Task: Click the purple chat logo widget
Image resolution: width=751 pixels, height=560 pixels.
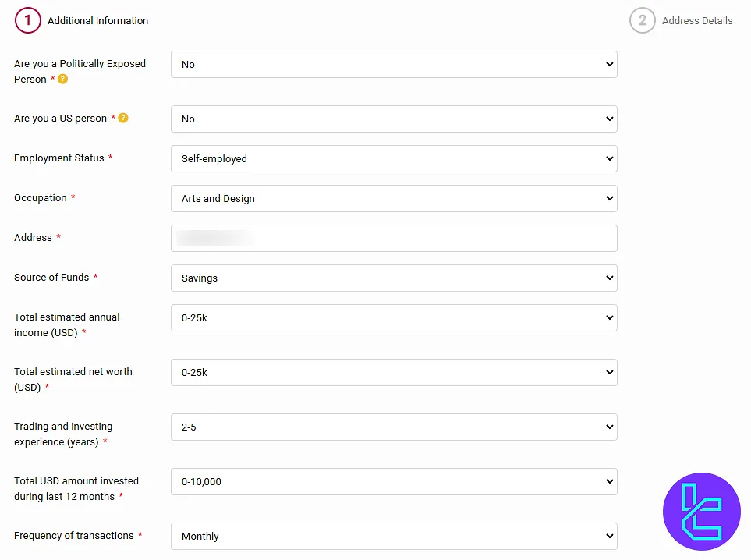Action: (702, 511)
